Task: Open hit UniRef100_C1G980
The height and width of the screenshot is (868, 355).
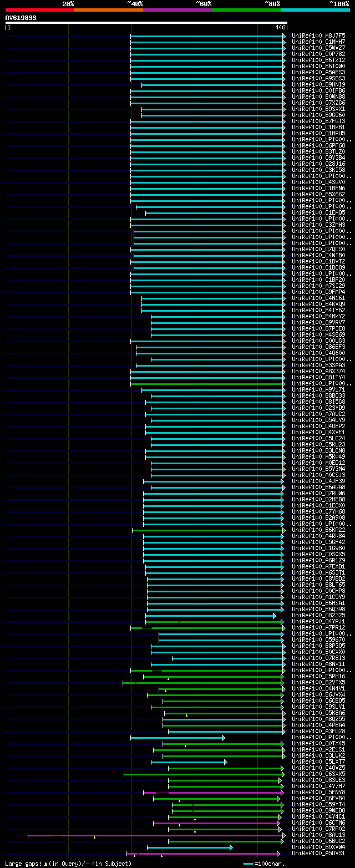Action: click(x=318, y=548)
